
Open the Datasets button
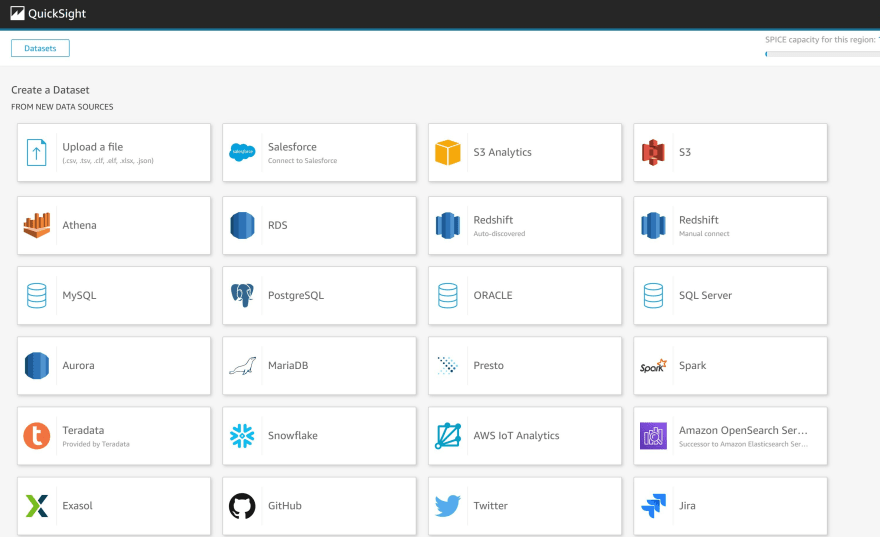tap(40, 48)
